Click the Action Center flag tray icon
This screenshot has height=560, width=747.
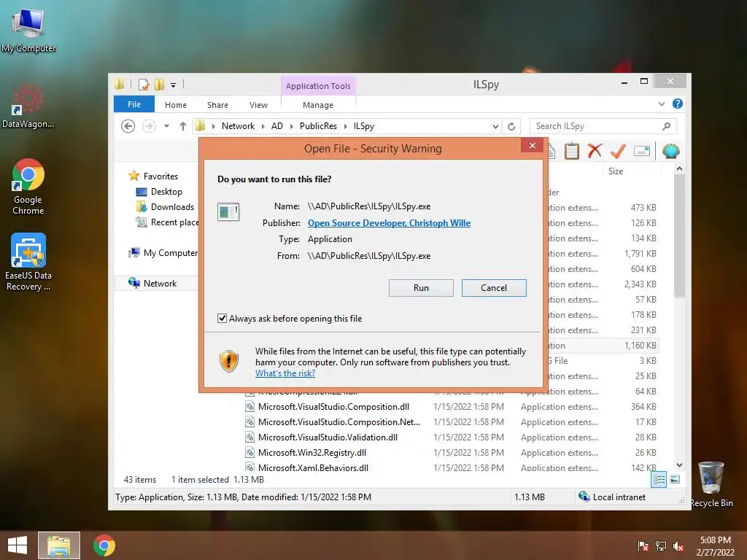pyautogui.click(x=643, y=546)
